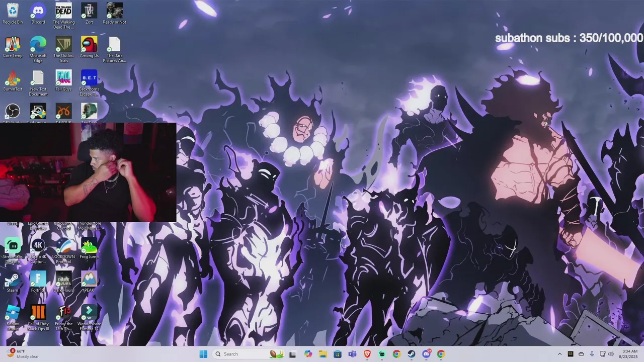Select the Steam desktop shortcut

pyautogui.click(x=13, y=282)
